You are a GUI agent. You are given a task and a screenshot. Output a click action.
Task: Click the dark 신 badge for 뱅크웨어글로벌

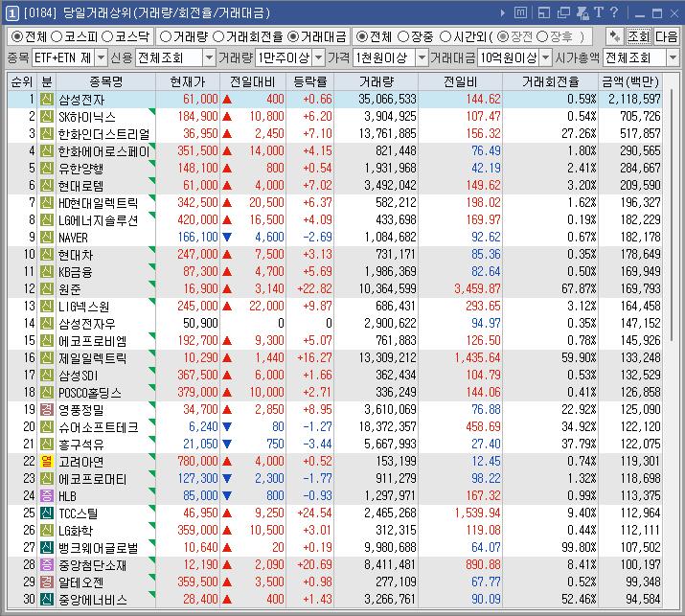coord(47,547)
